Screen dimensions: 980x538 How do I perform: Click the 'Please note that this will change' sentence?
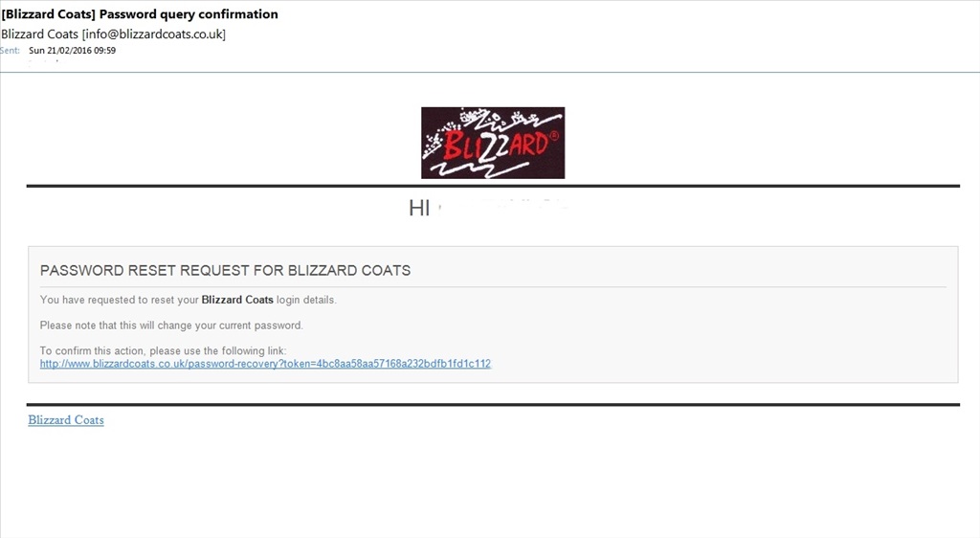171,325
